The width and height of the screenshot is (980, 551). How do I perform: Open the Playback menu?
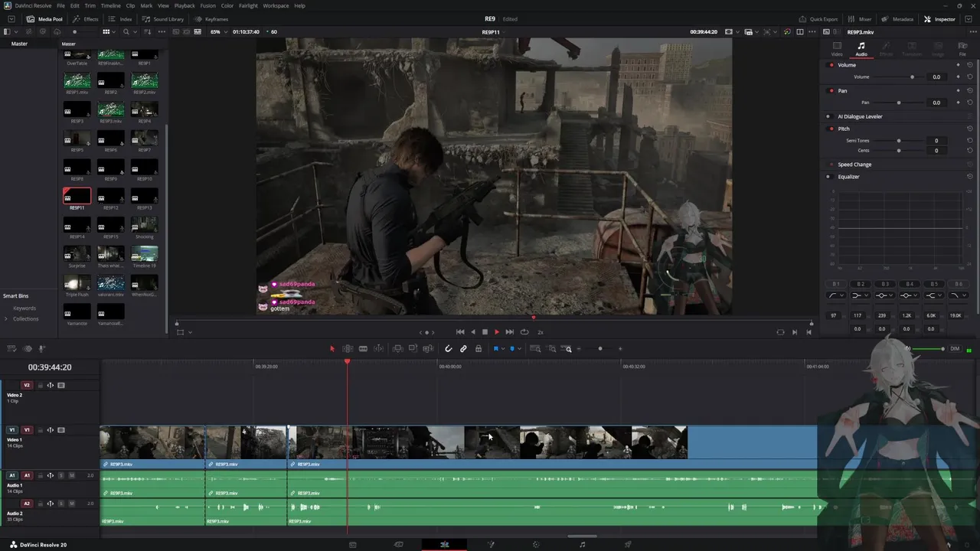(185, 5)
